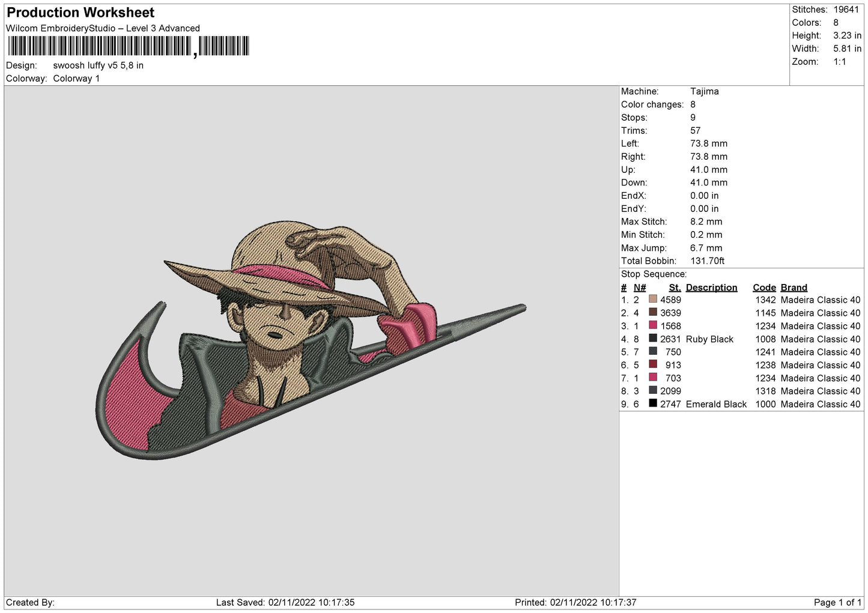Click the Emerald Black color swatch

coord(653,403)
